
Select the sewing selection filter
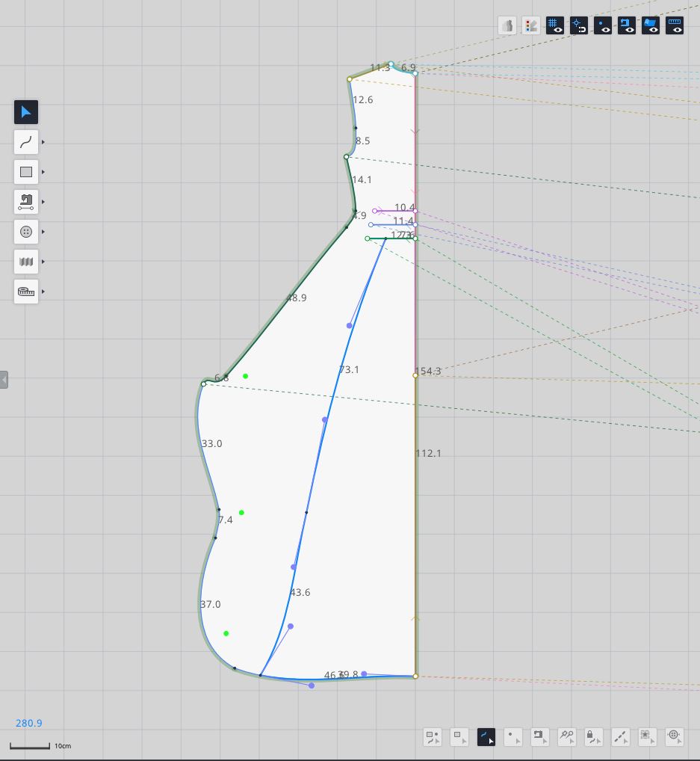coord(539,736)
